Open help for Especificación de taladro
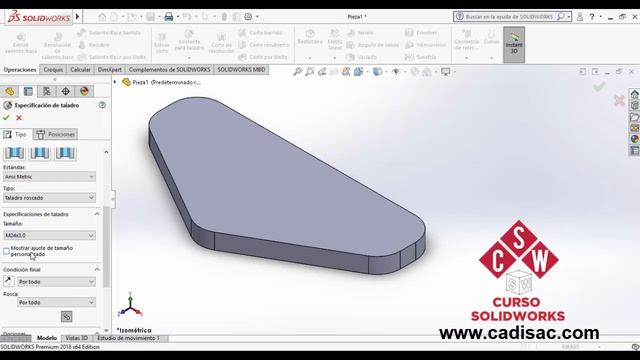The image size is (640, 360). pos(102,105)
